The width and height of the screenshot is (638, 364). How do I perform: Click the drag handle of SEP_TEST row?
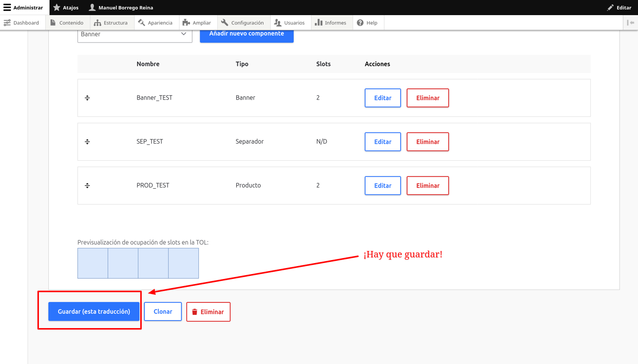click(x=87, y=142)
